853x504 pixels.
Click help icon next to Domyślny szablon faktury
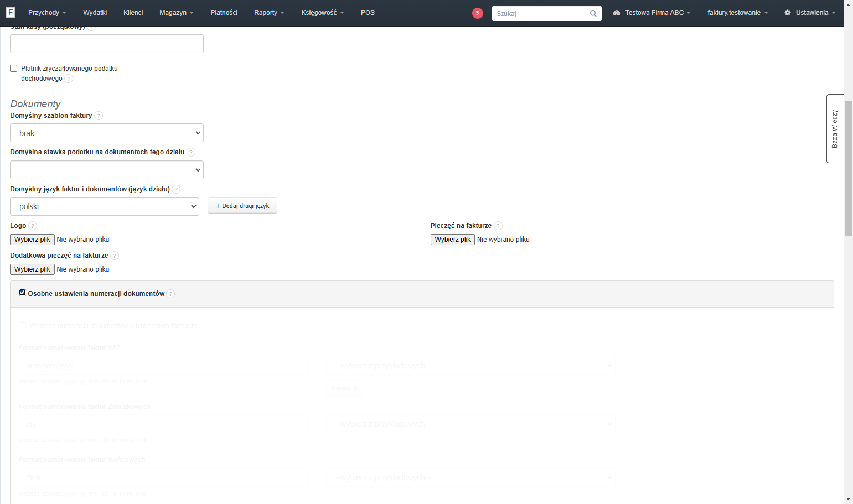click(x=99, y=116)
